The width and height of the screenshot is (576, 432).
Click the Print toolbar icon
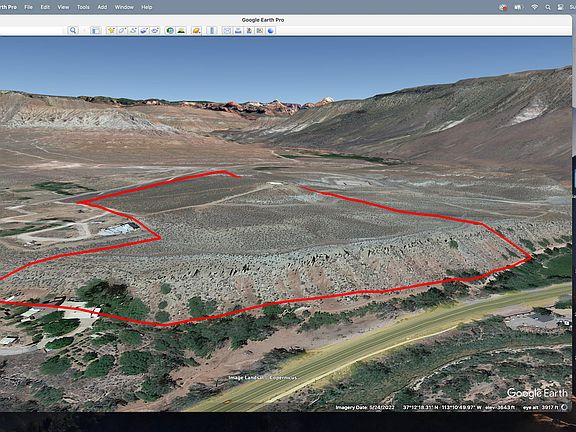click(238, 30)
